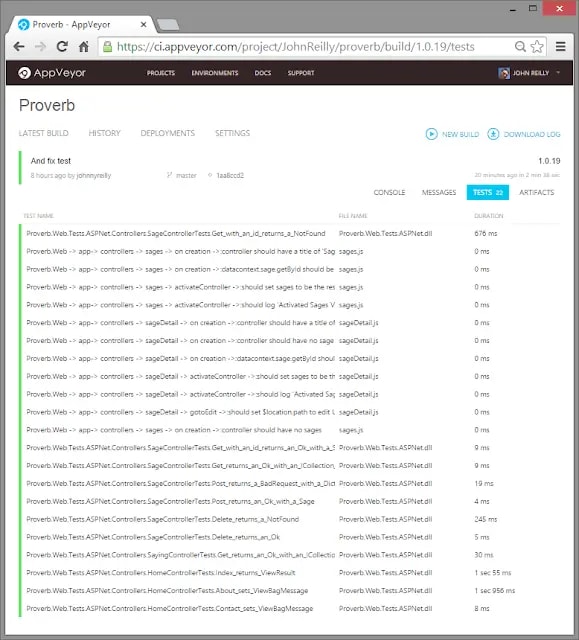Switch to the Latest Build tab

[x=44, y=133]
